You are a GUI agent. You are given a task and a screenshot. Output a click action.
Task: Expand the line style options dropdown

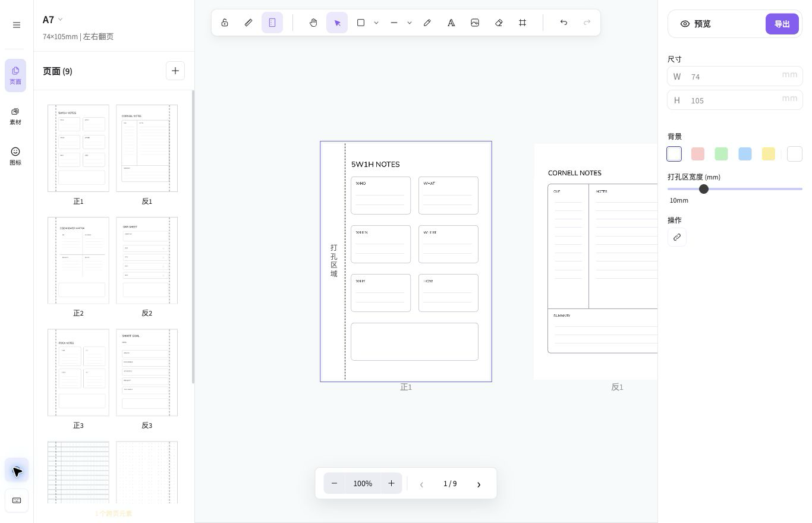click(410, 23)
